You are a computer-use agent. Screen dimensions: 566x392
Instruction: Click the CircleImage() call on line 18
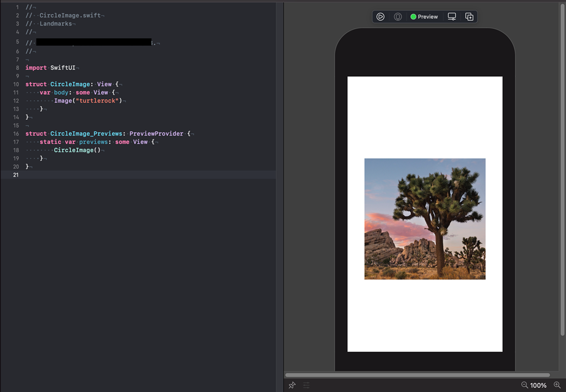coord(77,150)
